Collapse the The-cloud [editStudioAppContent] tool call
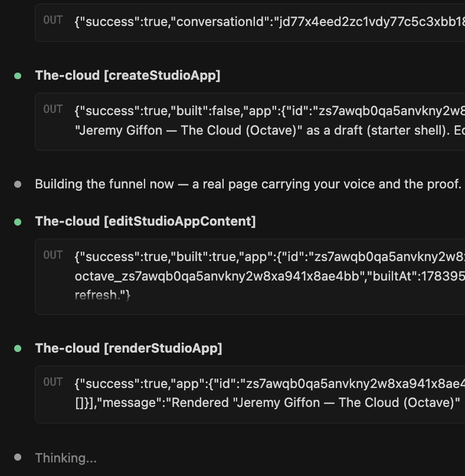Screen dimensions: 465x476 (145, 221)
